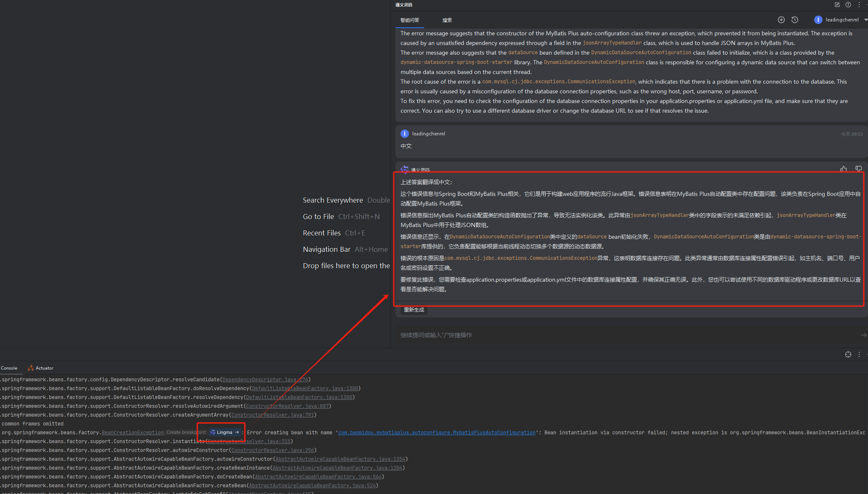The width and height of the screenshot is (868, 494).
Task: Open the help question mark icon
Action: point(848,5)
